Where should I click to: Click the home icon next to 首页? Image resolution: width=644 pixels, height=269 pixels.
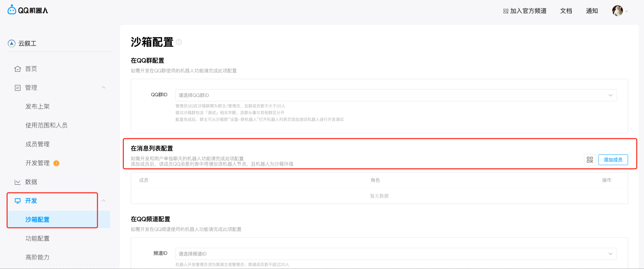click(17, 69)
